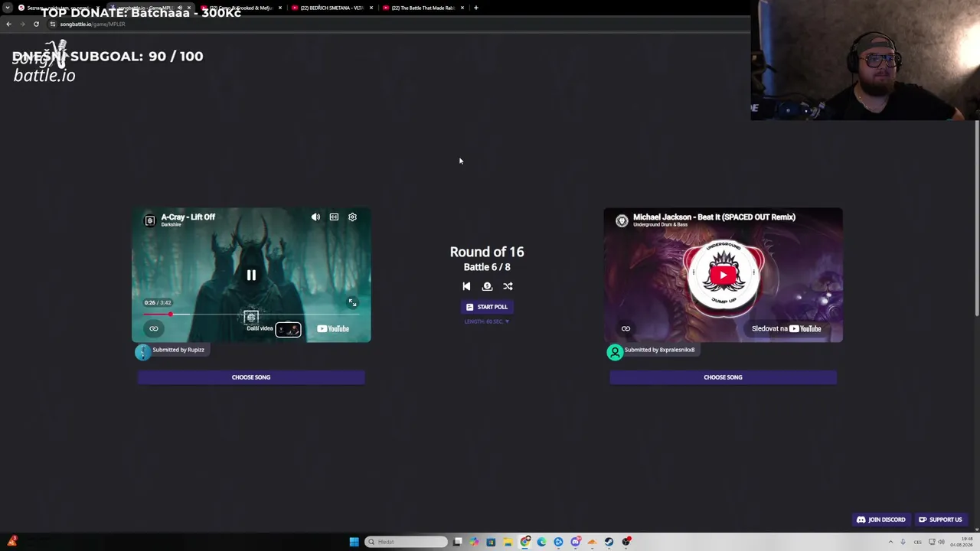Choose the Michael Jackson Beat It song
The image size is (980, 551).
coord(723,377)
